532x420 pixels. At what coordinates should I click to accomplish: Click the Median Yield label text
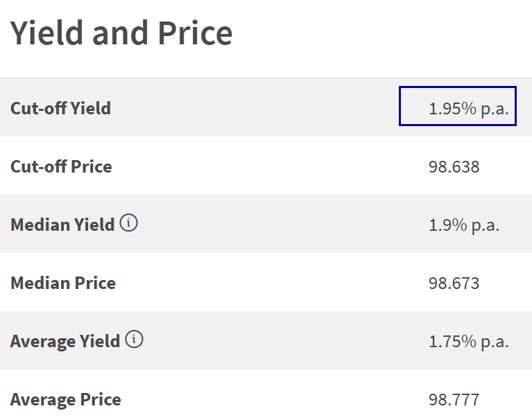click(x=62, y=225)
